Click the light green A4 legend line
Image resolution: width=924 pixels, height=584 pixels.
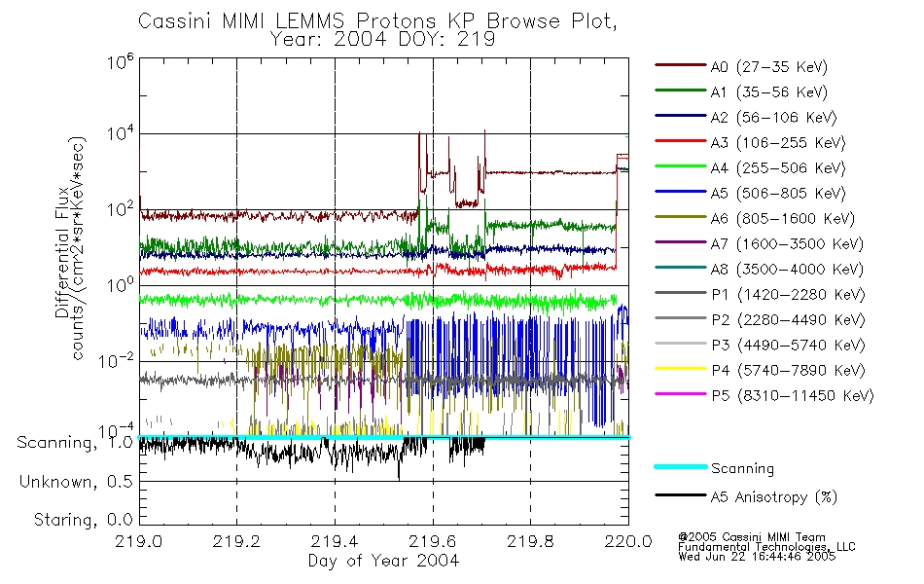[x=681, y=166]
